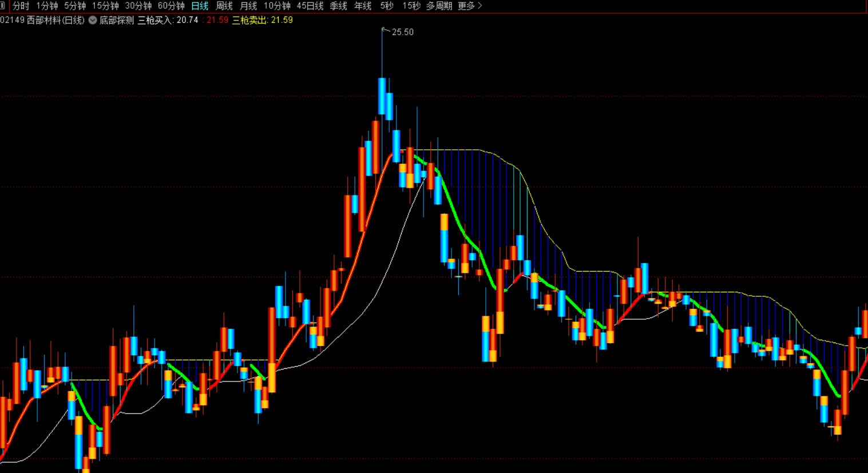Screen dimensions: 868x473
Task: Open the 60分钟 period tab
Action: tap(171, 6)
